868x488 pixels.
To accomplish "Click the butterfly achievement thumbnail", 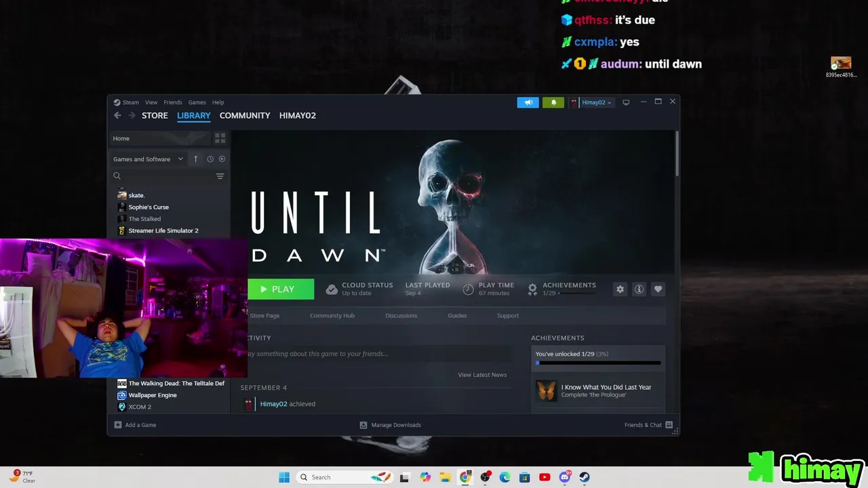I will (x=546, y=390).
